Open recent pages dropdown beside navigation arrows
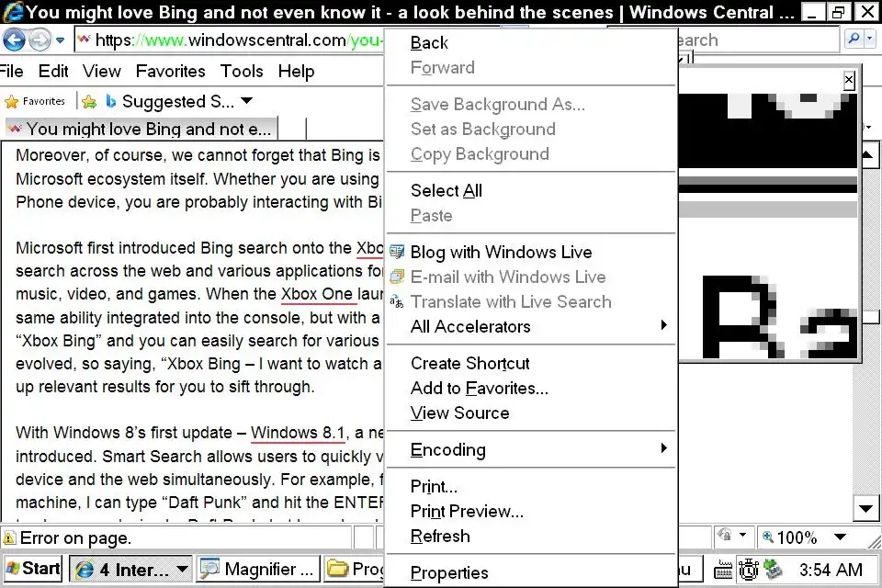Viewport: 882px width, 588px height. point(61,40)
